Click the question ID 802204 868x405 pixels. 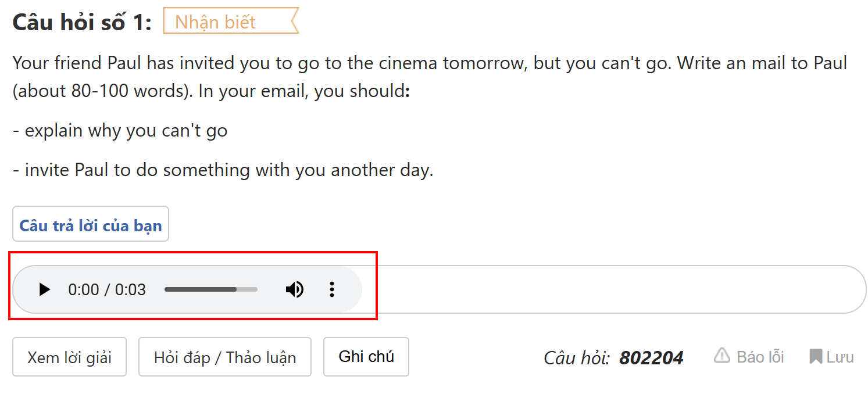[x=651, y=358]
